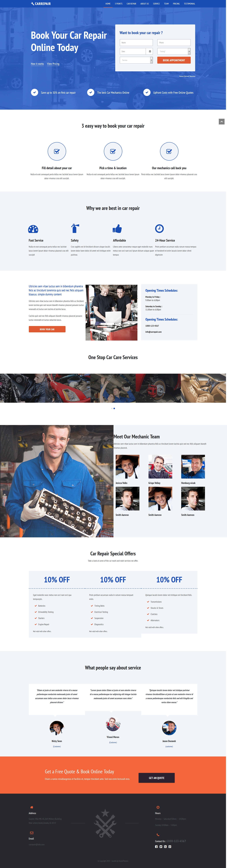This screenshot has height=868, width=227.
Task: Click the Facebook icon in footer
Action: [x=157, y=846]
